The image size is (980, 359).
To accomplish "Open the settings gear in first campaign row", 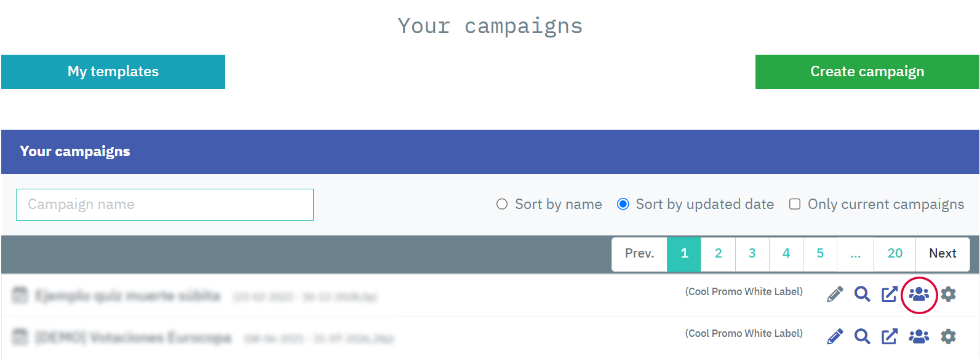I will 949,294.
